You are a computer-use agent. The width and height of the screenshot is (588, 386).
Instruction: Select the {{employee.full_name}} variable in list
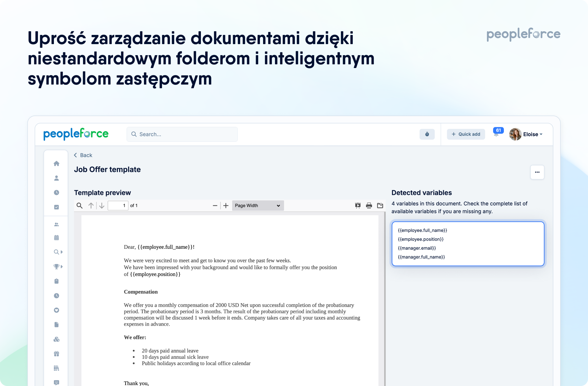[422, 230]
